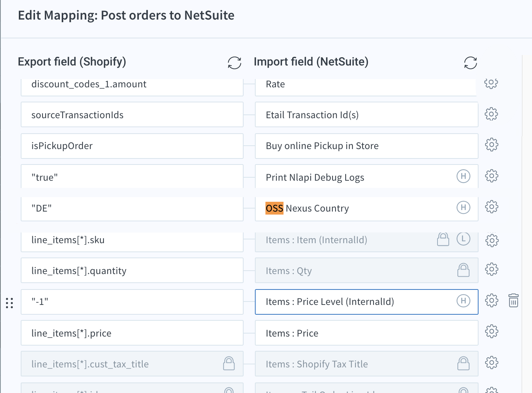Click the Etail Transaction Id(s) import field
532x393 pixels.
point(367,114)
